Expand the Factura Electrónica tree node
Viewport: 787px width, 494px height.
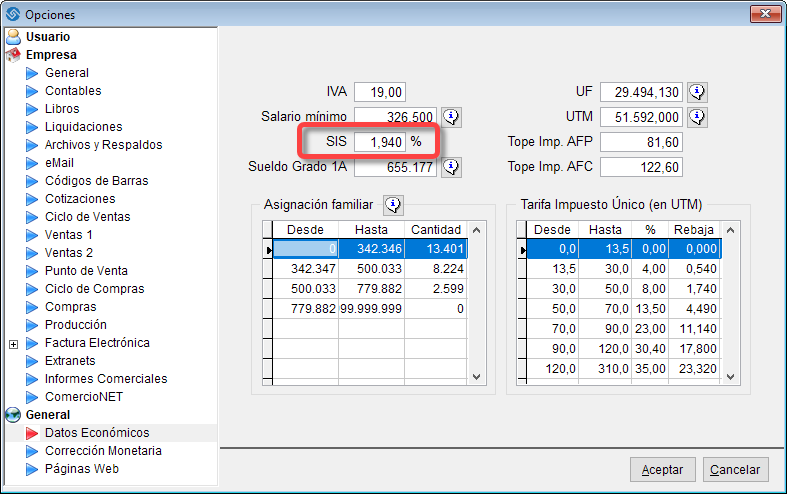click(14, 344)
